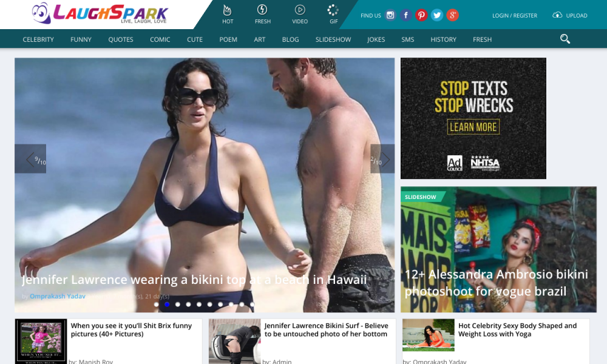Click the Upload cloud button
The image size is (607, 364).
click(569, 16)
